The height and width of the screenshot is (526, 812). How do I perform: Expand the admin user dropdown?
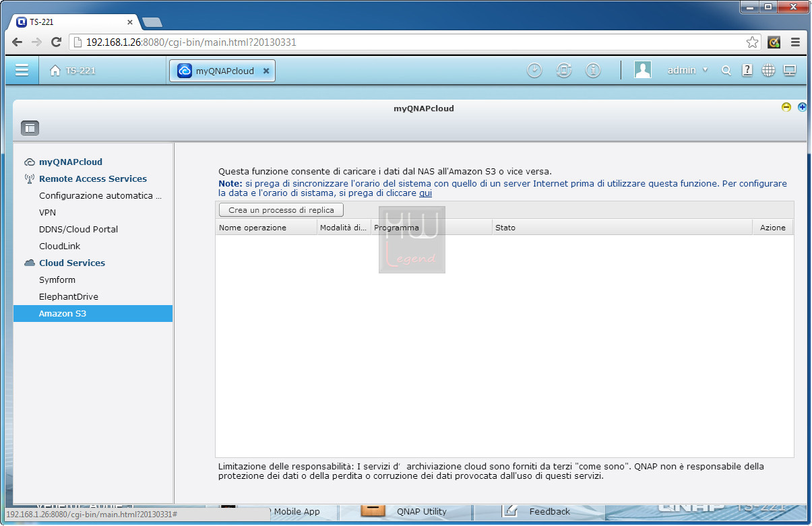(x=687, y=70)
